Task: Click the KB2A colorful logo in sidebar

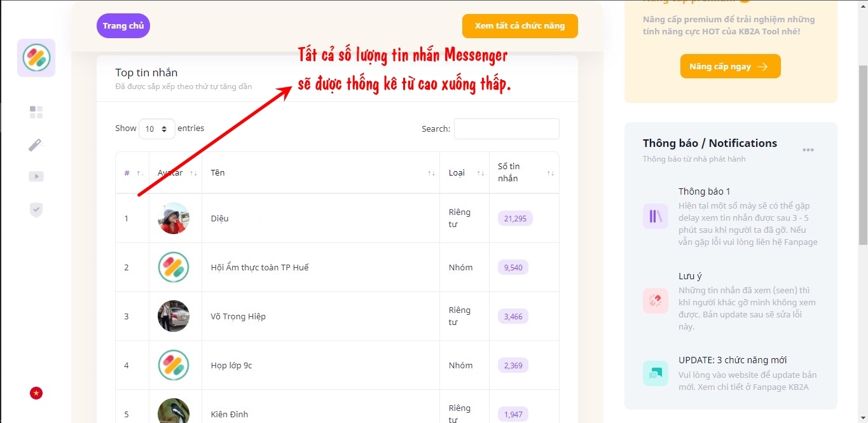Action: click(x=36, y=58)
